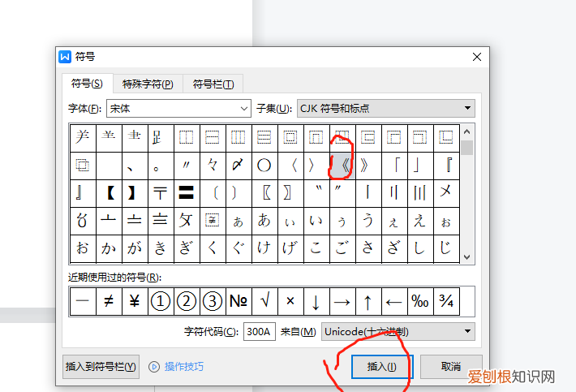Pick recent circled number ③ symbol

point(213,302)
